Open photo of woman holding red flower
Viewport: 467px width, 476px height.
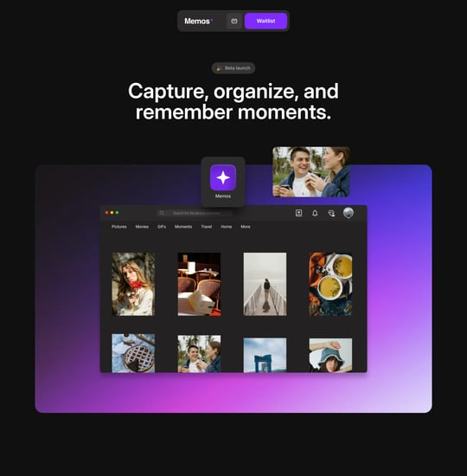pos(133,284)
